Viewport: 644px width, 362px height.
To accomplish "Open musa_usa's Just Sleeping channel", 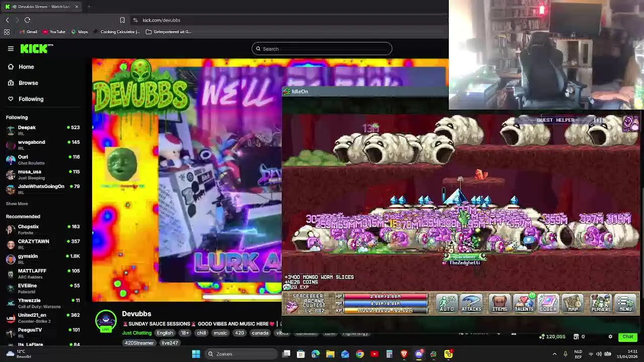I will (43, 174).
